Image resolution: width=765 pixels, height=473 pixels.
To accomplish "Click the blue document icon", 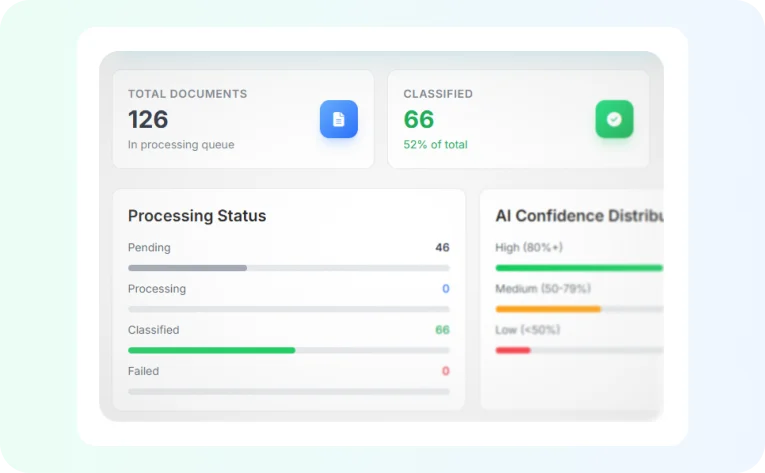I will (339, 119).
